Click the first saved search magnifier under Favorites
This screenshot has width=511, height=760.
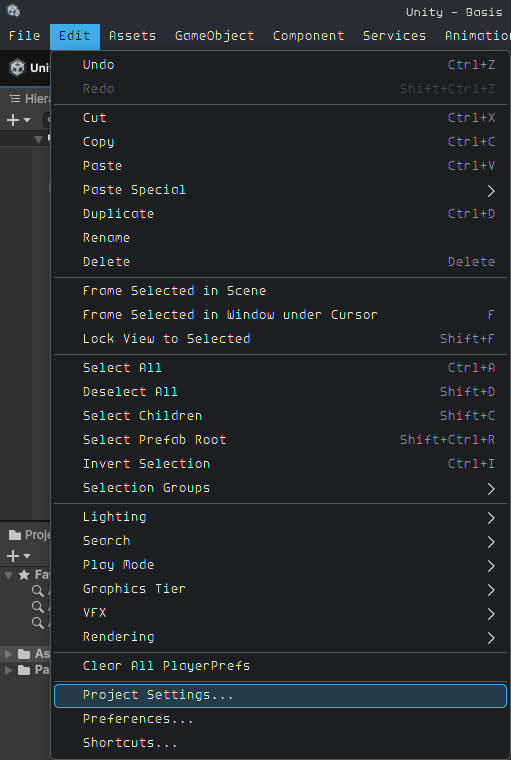[37, 591]
